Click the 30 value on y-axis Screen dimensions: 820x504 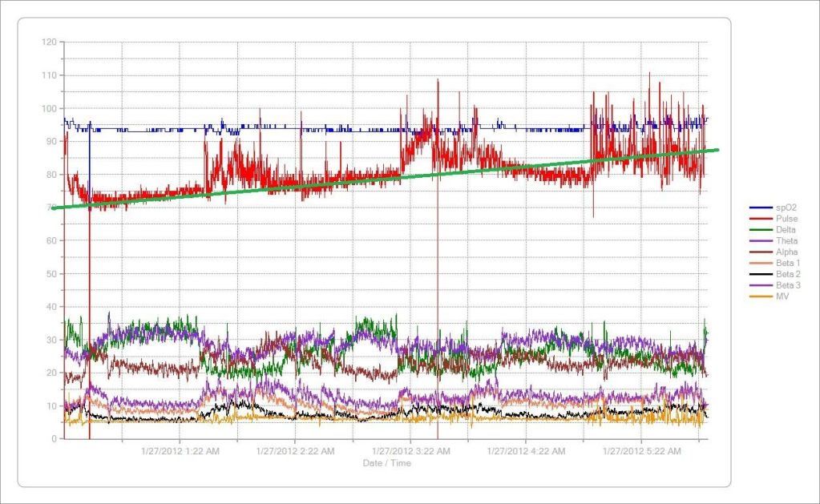pos(51,340)
